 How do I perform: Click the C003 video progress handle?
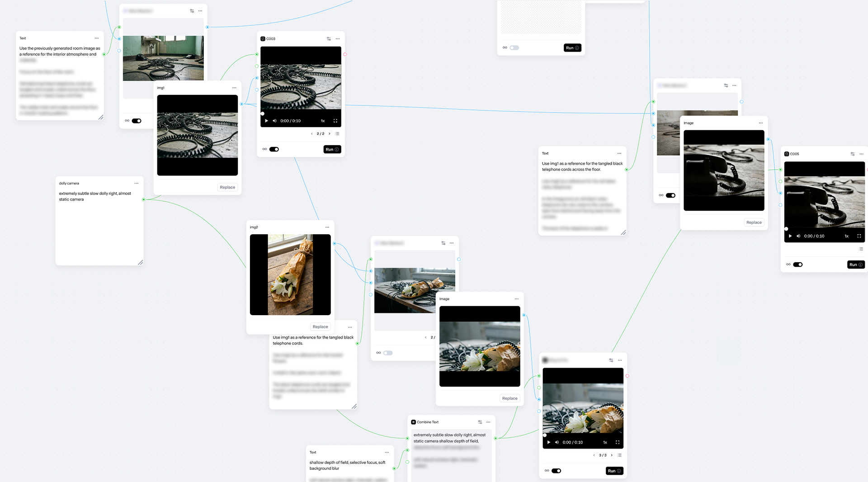[x=262, y=114]
